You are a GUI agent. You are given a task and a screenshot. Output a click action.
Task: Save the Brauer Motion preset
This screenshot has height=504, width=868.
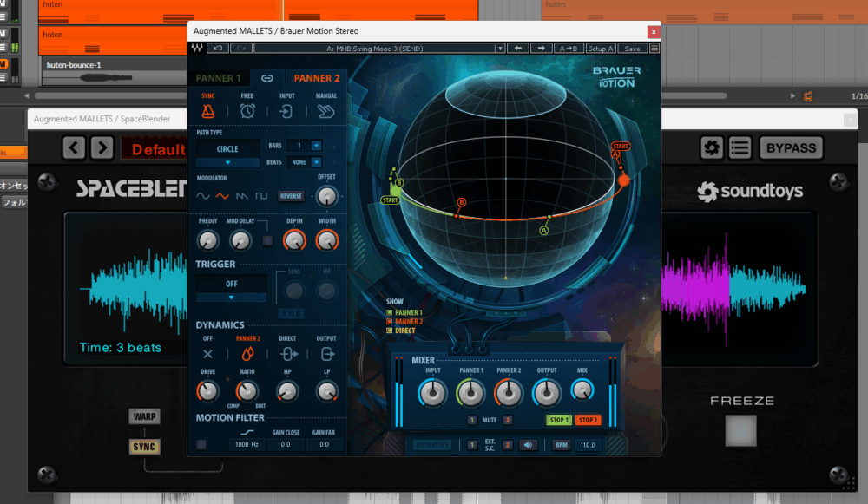(632, 49)
